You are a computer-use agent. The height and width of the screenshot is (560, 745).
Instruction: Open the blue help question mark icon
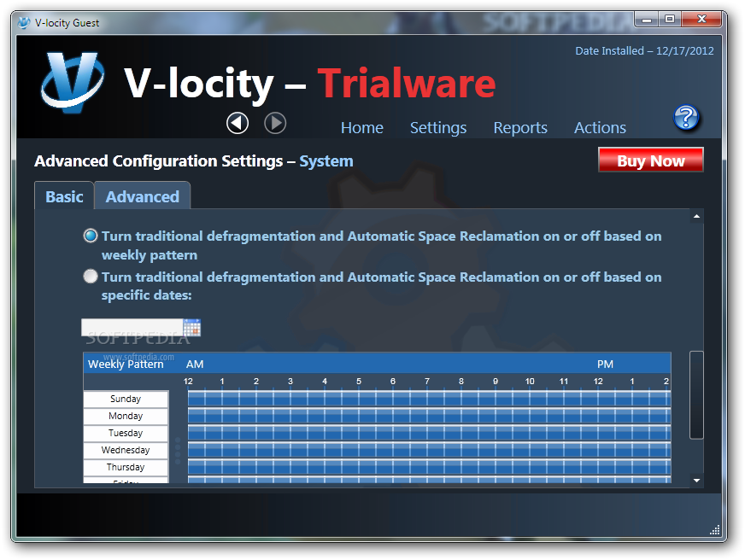(686, 118)
